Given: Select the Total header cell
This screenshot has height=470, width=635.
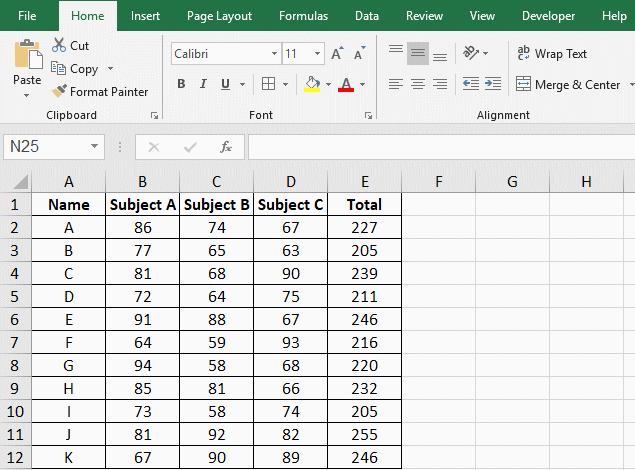Looking at the screenshot, I should pyautogui.click(x=364, y=204).
